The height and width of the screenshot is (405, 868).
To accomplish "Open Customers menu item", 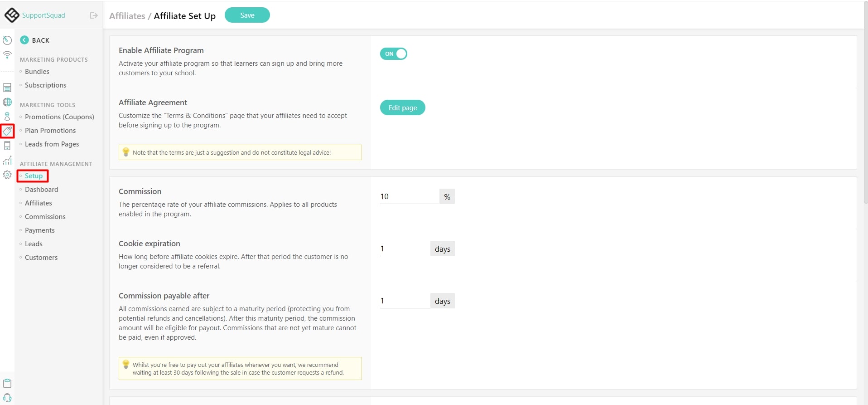I will click(41, 258).
